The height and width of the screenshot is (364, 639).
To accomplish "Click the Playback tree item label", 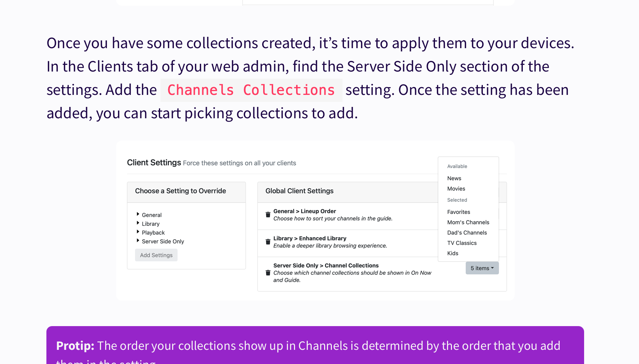I will coord(153,233).
